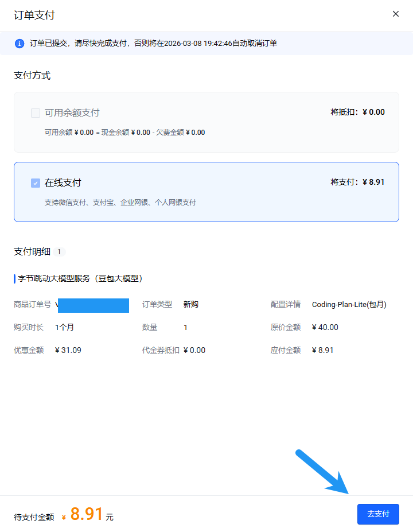
Task: Click the 可用余额 balance formula text
Action: pyautogui.click(x=124, y=133)
